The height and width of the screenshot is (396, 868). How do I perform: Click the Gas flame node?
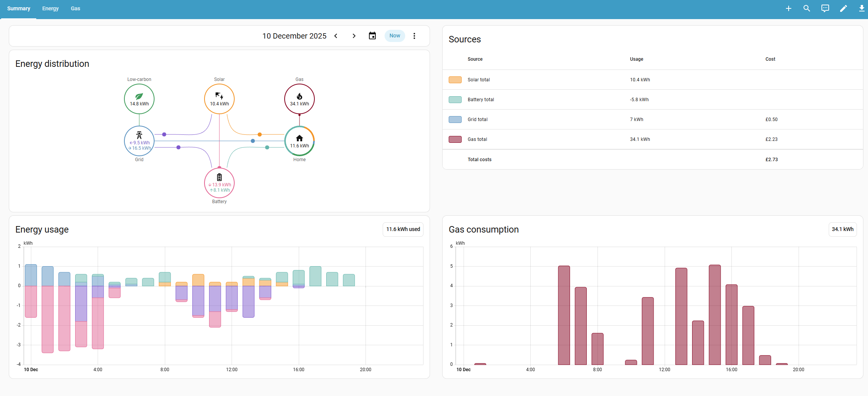coord(300,99)
